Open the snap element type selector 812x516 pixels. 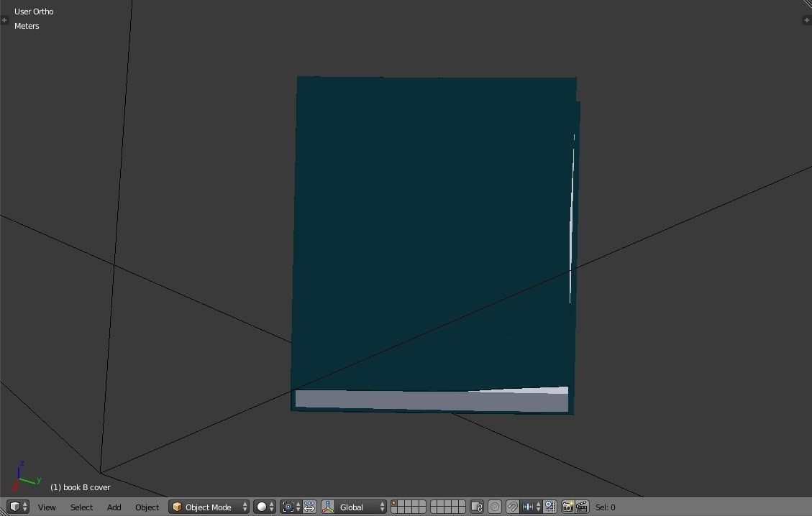531,507
